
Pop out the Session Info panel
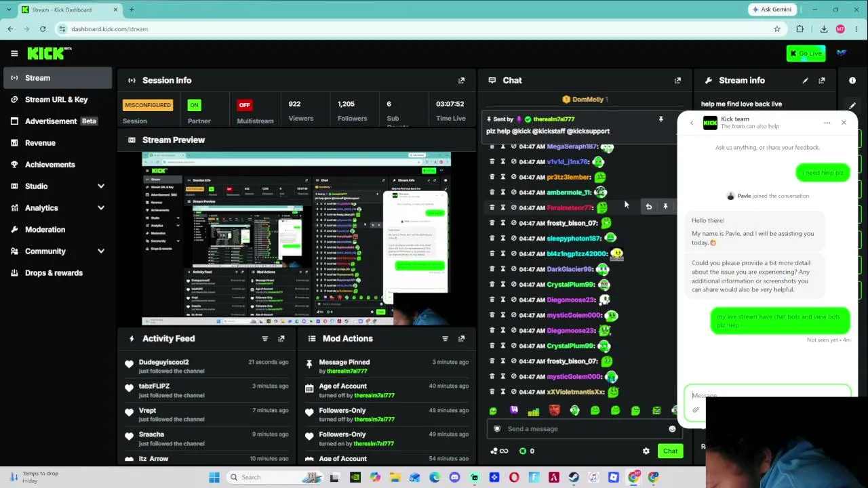coord(461,81)
